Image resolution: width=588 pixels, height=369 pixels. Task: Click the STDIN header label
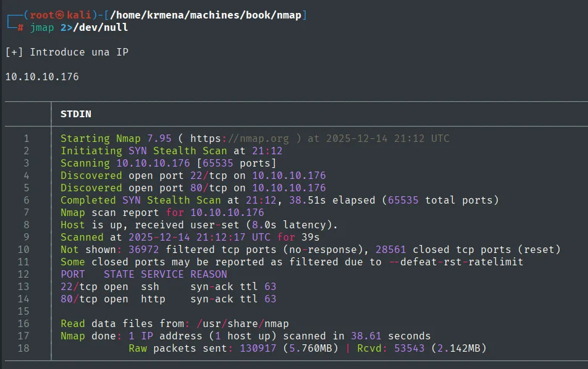[76, 114]
